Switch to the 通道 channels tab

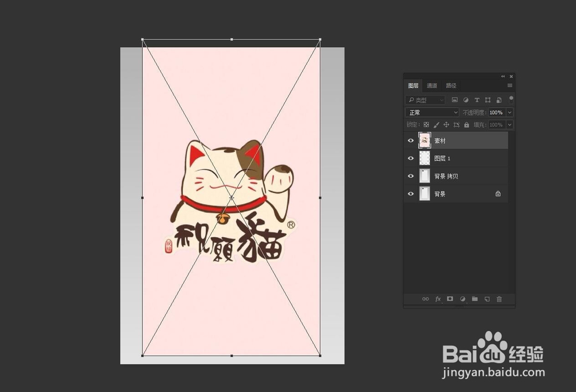(x=432, y=86)
